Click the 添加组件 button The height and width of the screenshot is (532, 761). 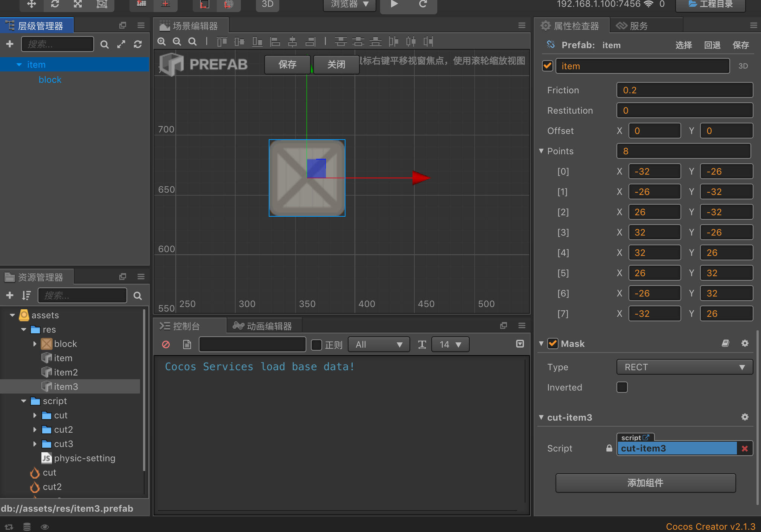645,483
